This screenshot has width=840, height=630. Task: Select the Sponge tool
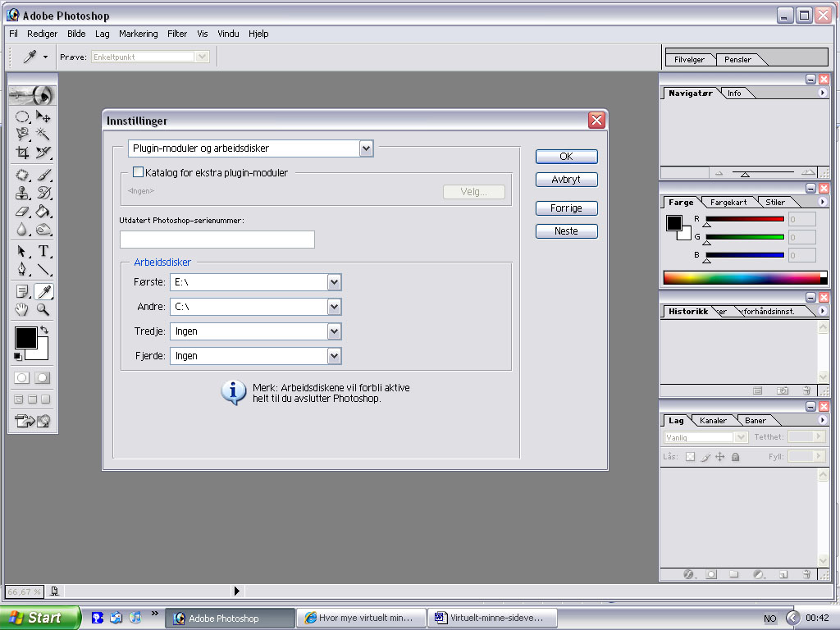[43, 230]
